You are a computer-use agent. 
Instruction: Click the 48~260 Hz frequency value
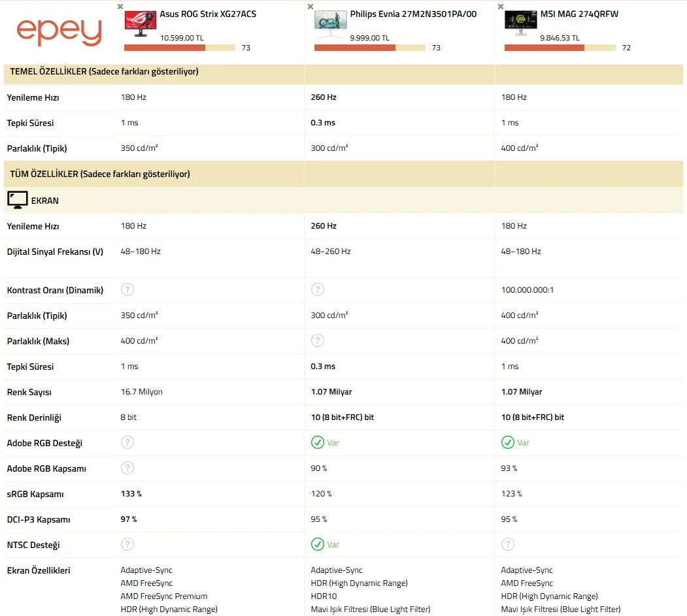click(331, 251)
